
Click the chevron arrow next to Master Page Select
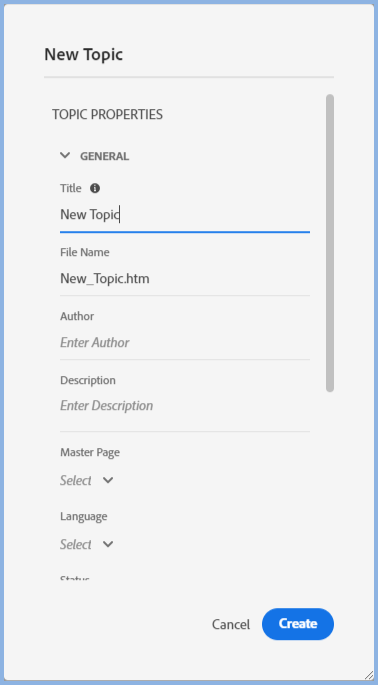point(108,480)
